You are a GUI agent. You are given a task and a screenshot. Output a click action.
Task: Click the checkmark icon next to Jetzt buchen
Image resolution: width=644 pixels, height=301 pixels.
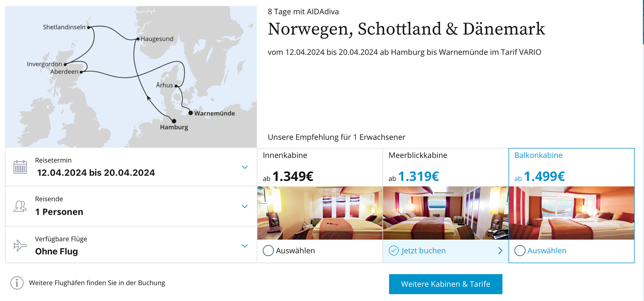[394, 251]
